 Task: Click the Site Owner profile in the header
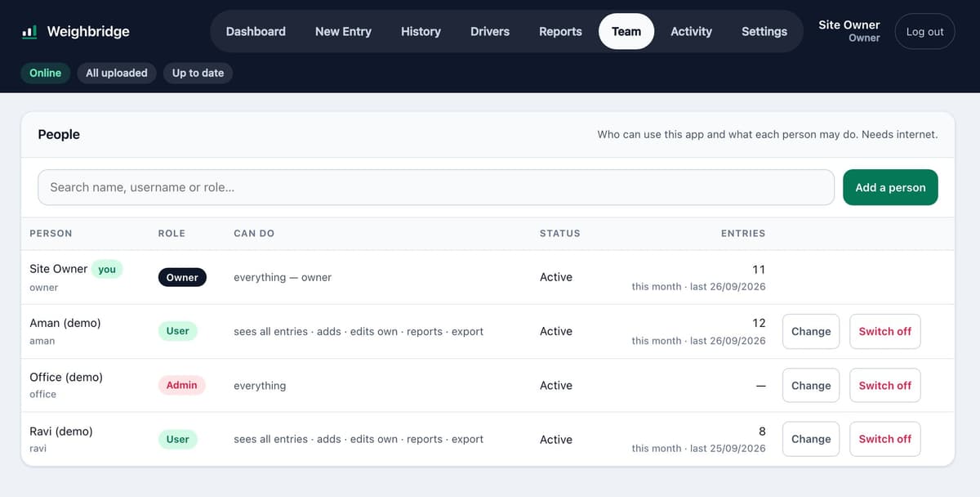[x=849, y=31]
